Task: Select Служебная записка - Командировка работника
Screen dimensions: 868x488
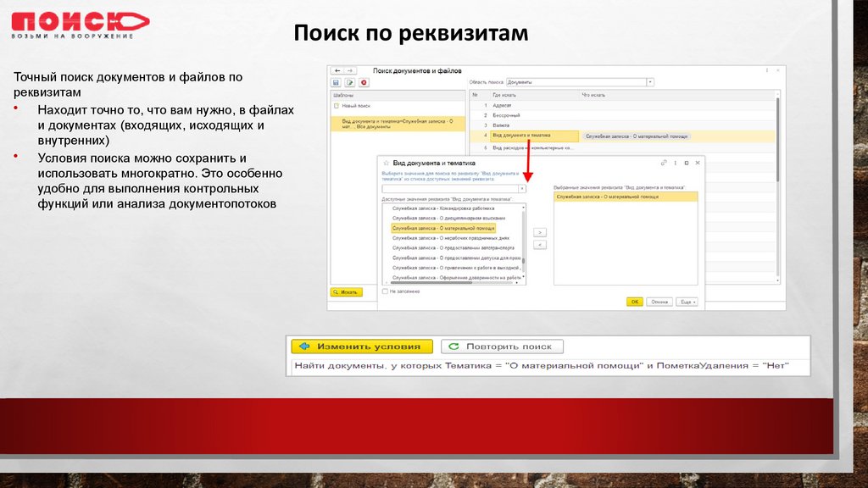Action: tap(442, 208)
